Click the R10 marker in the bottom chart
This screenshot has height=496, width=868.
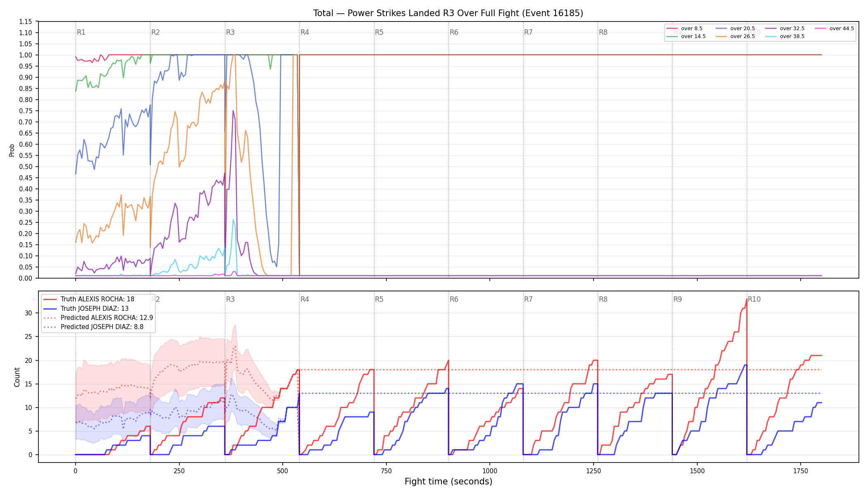(754, 299)
